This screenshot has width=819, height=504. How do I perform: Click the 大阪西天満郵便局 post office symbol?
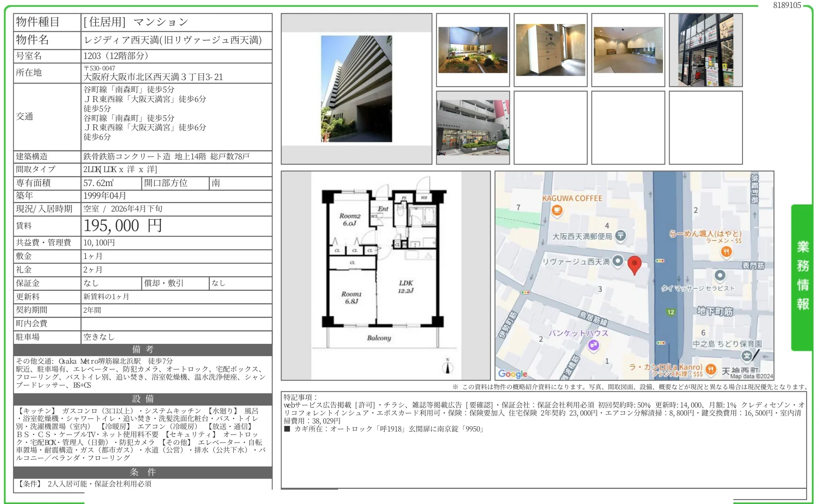point(620,235)
